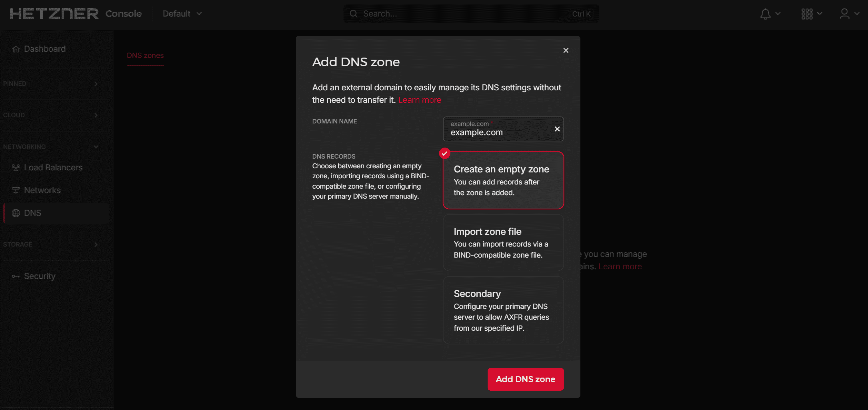868x410 pixels.
Task: Switch to the DNS zones tab
Action: pos(145,56)
